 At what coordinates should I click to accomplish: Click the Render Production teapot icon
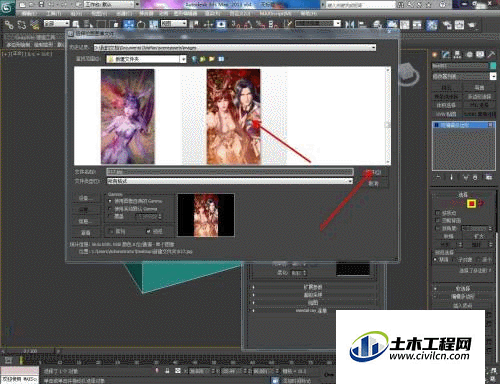click(x=472, y=25)
